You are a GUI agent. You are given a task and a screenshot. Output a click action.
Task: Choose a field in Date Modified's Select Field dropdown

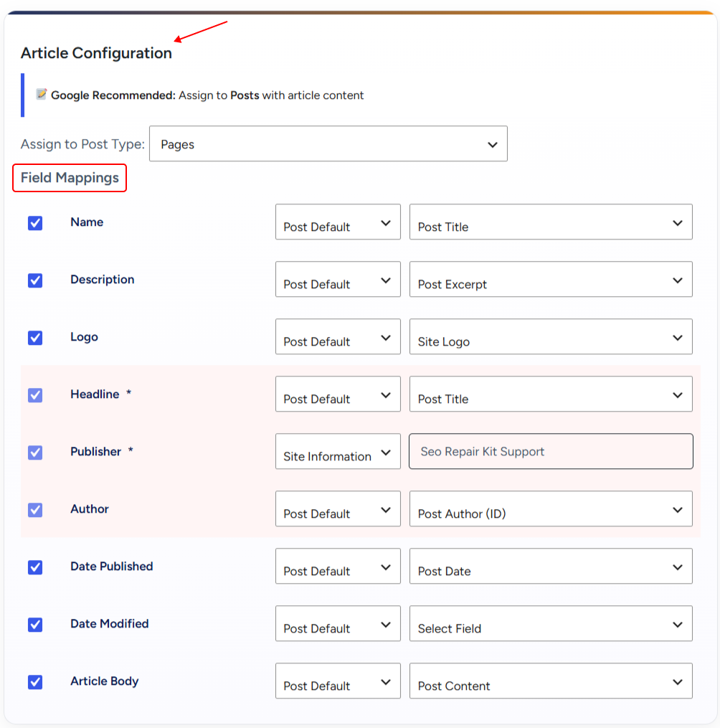click(551, 623)
